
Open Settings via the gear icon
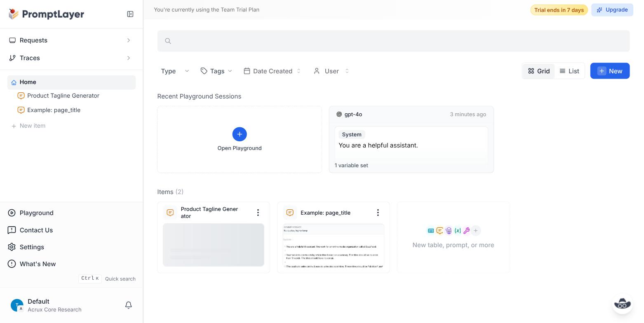tap(12, 247)
